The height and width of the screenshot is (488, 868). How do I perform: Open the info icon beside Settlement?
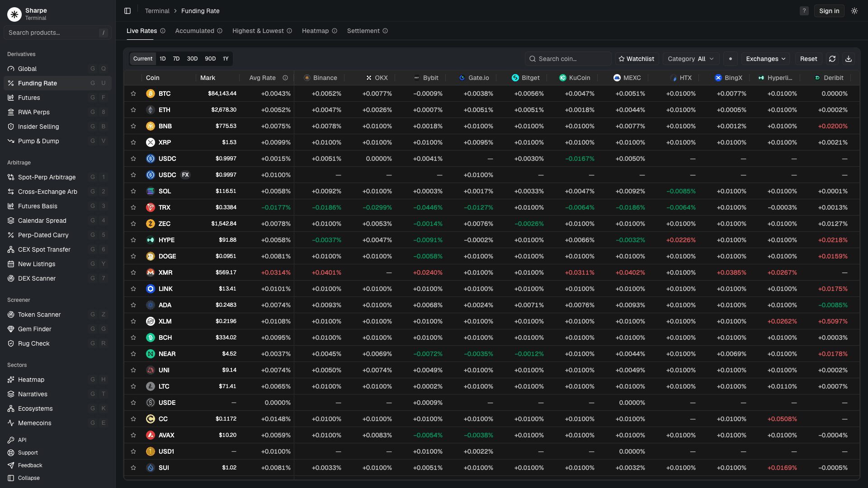click(x=385, y=31)
